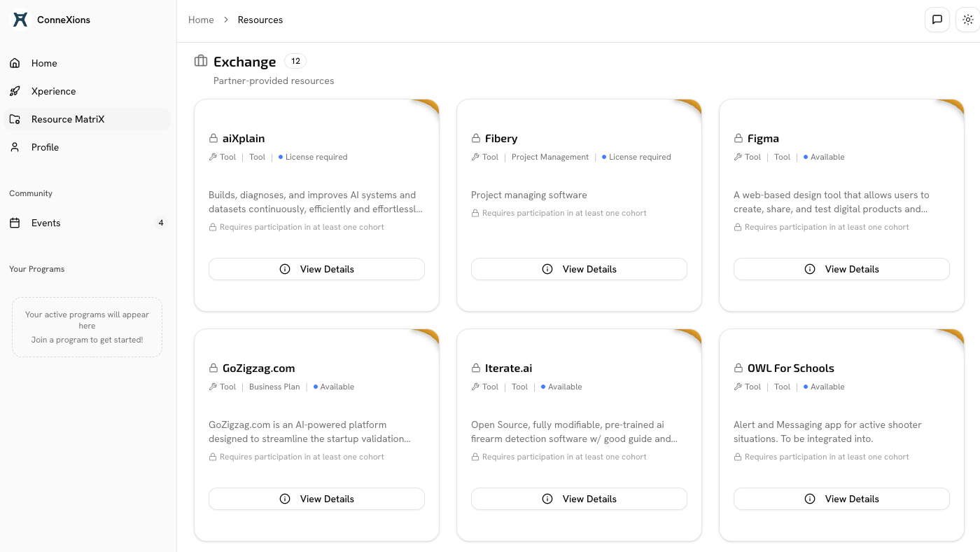Click the Resources breadcrumb

click(260, 20)
